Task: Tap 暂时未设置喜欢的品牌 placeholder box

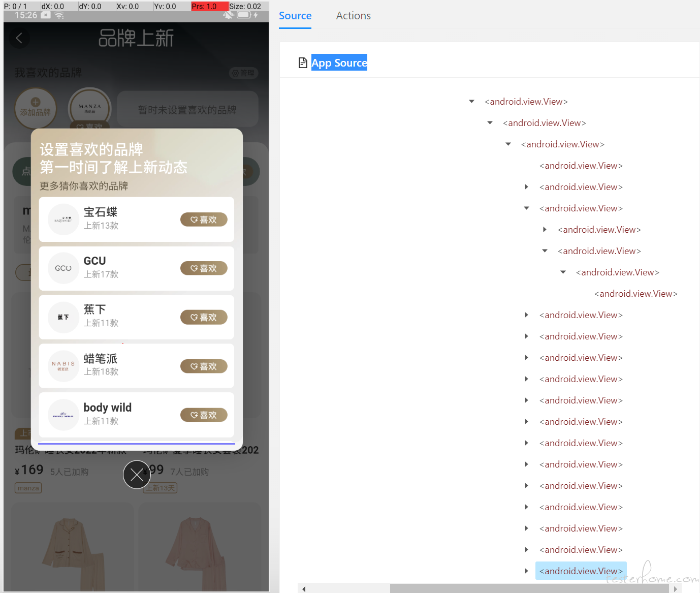Action: 187,109
